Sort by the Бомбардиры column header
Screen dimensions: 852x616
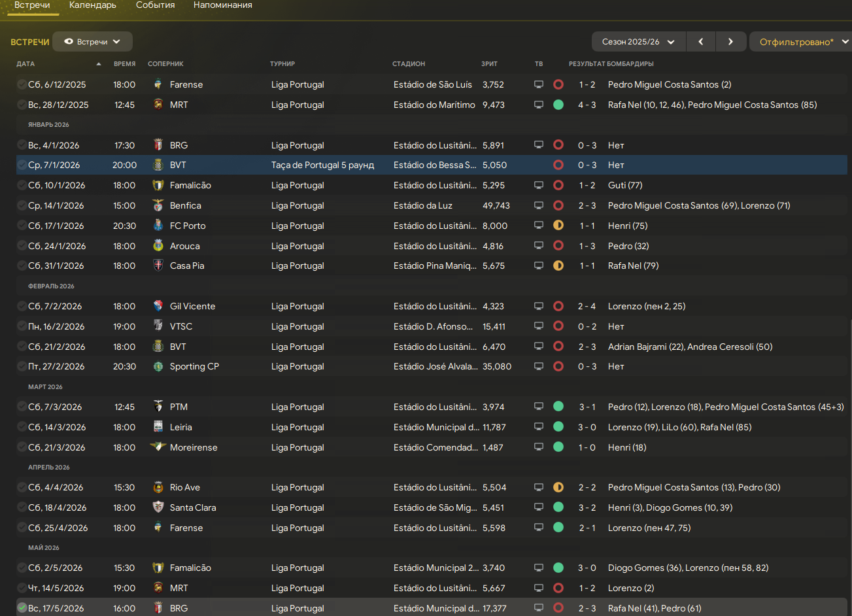[x=630, y=64]
